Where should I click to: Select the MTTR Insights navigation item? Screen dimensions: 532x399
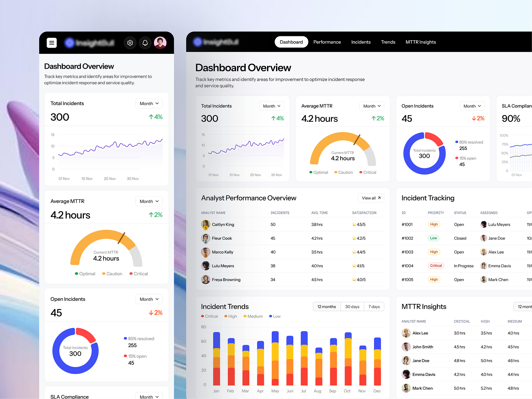[421, 42]
